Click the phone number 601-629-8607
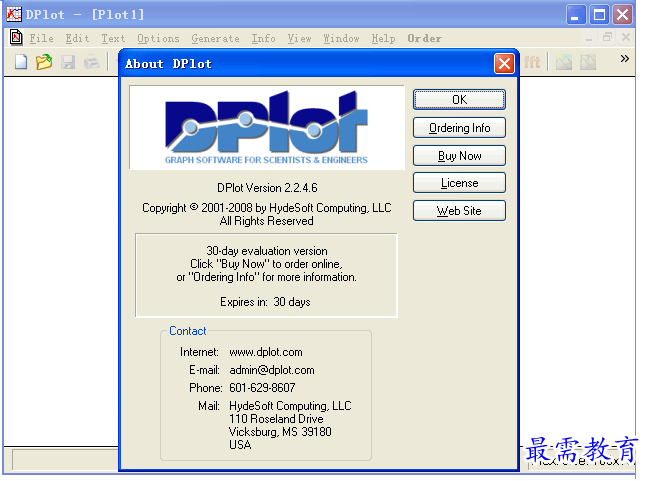 (x=262, y=388)
